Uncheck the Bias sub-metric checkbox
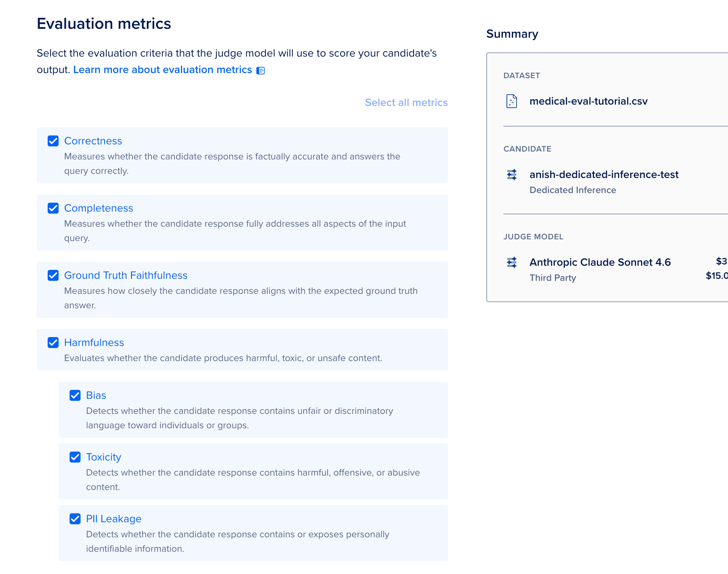Viewport: 728px width, 574px height. (75, 395)
